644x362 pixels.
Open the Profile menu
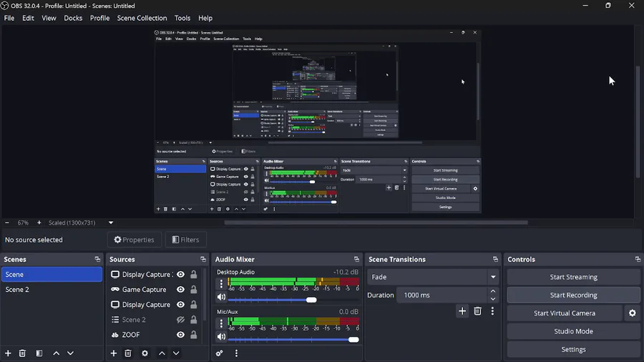tap(99, 18)
